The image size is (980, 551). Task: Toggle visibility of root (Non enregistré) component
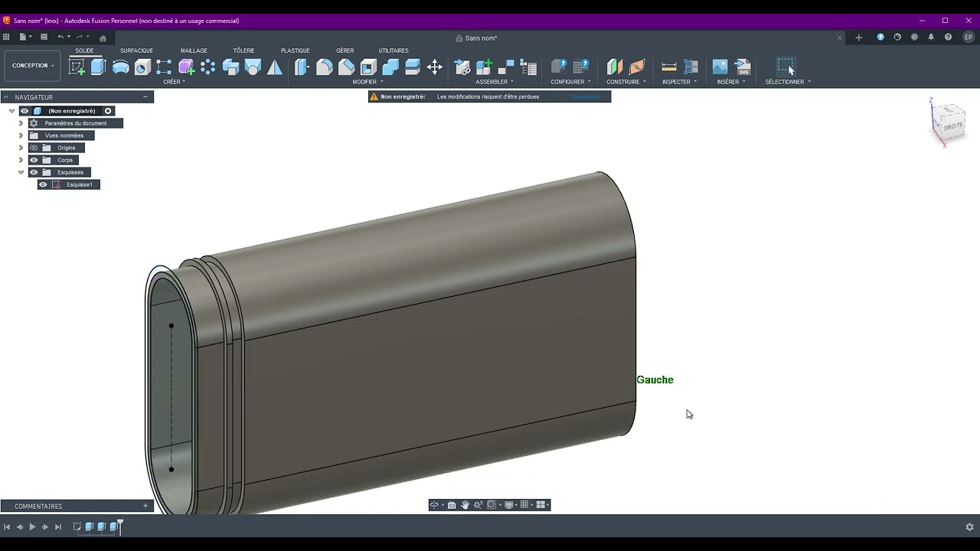click(24, 111)
